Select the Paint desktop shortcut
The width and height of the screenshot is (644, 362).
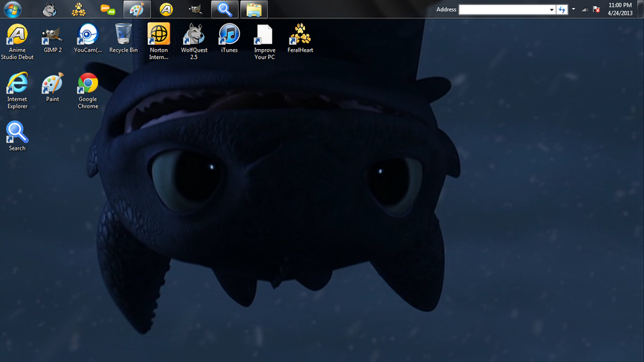[53, 88]
